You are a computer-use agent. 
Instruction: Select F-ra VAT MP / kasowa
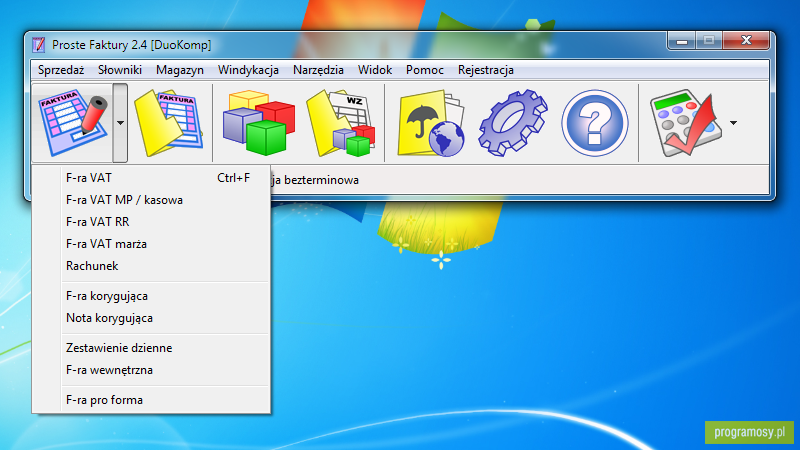pyautogui.click(x=151, y=200)
